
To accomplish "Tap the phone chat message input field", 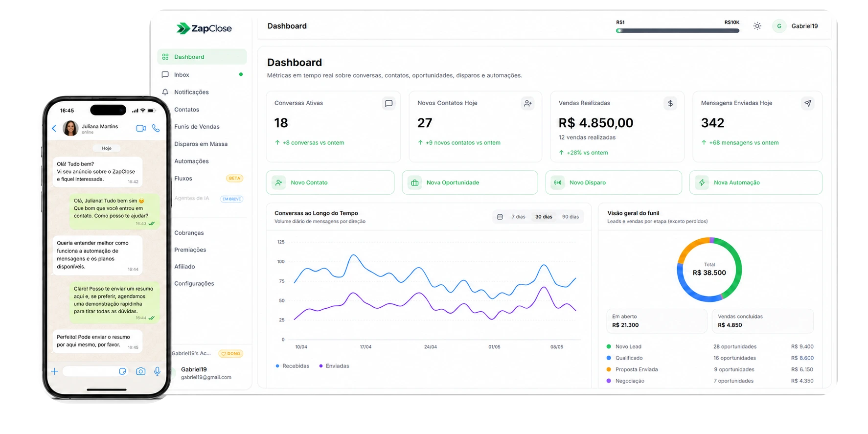I will point(96,371).
